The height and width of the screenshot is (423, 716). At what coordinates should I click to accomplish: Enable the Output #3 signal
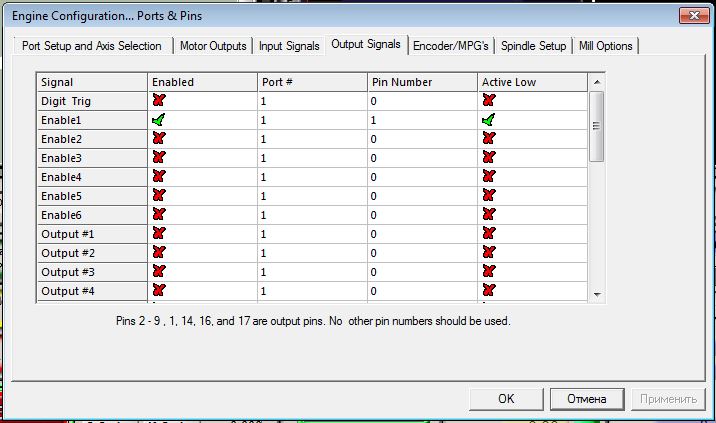(159, 272)
